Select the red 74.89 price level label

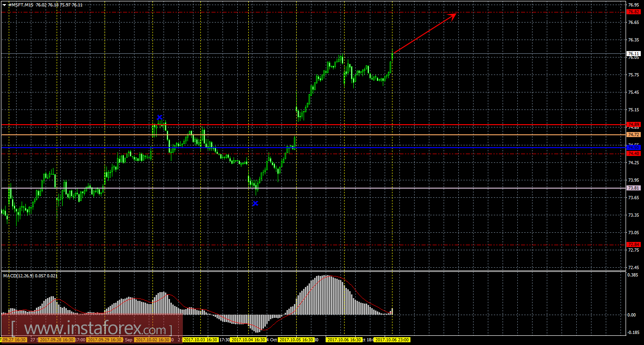point(634,125)
